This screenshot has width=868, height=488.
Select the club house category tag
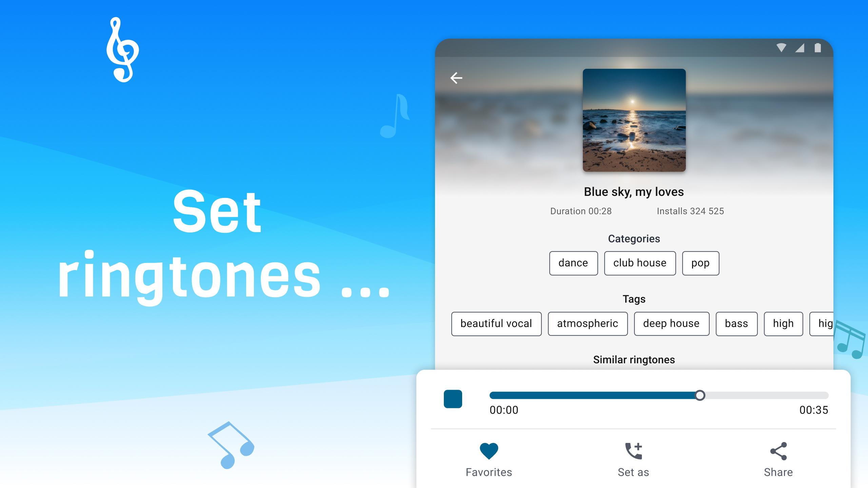pyautogui.click(x=639, y=262)
